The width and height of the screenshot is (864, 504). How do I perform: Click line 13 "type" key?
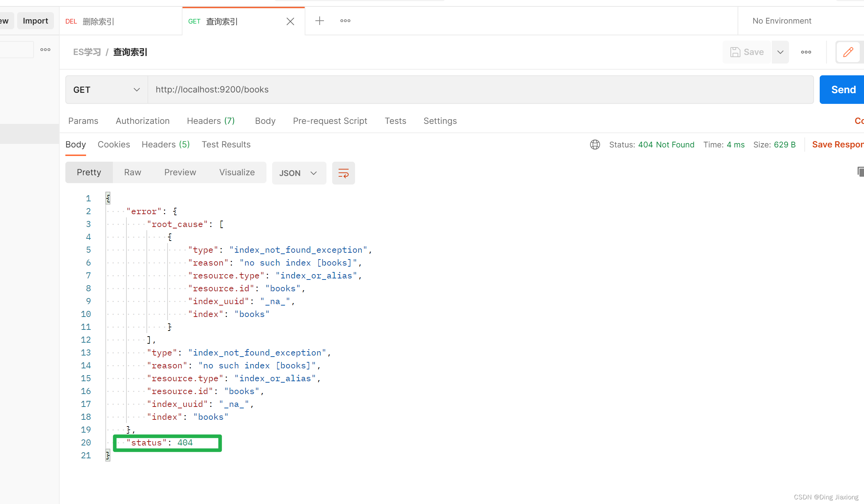(162, 353)
